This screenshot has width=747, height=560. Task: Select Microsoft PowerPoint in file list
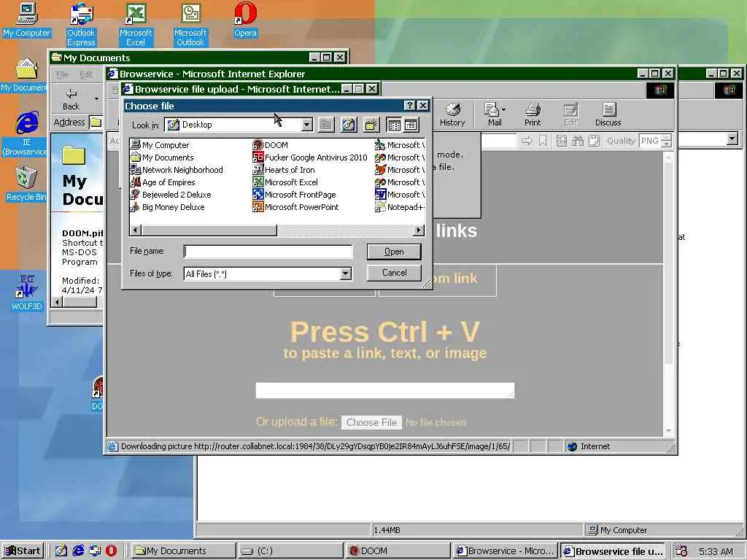296,206
